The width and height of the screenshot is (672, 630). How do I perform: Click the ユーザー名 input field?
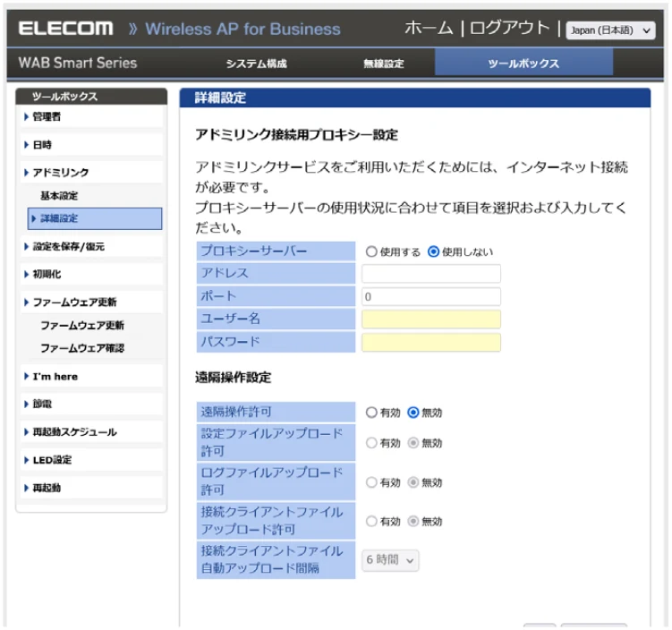click(x=431, y=319)
